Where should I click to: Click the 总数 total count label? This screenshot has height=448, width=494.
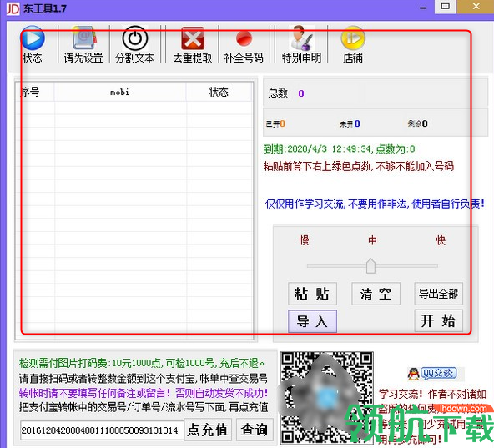[x=278, y=93]
